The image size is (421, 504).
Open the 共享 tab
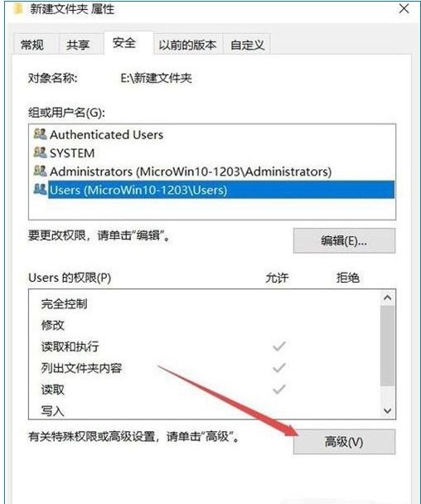coord(77,45)
